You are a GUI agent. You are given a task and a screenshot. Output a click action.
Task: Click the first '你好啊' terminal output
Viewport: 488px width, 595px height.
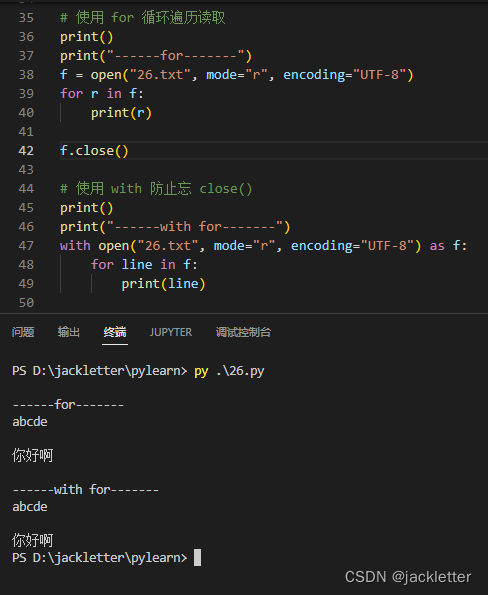point(33,455)
